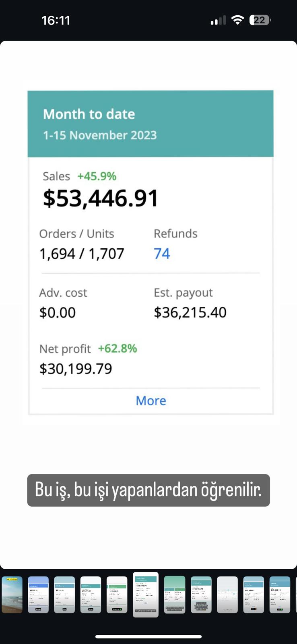Tap the home indicator bar
This screenshot has width=297, height=644.
148,636
